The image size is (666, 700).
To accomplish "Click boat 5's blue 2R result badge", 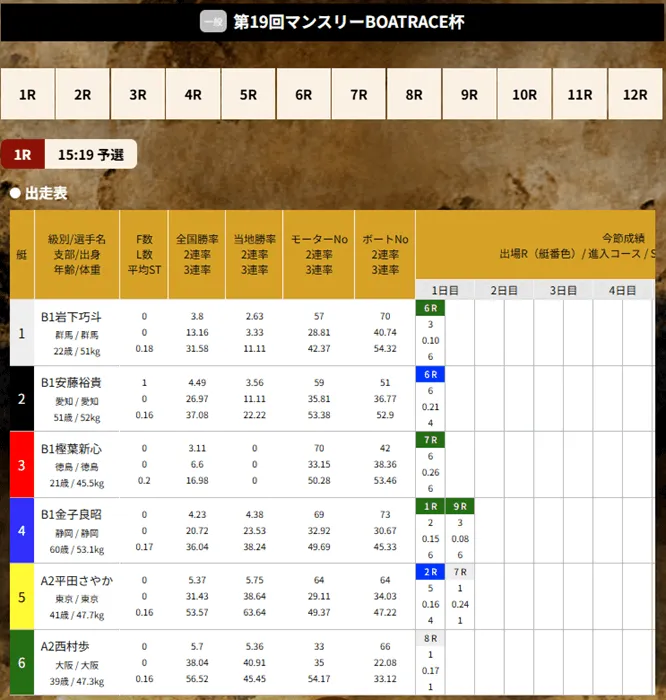I will coord(430,572).
